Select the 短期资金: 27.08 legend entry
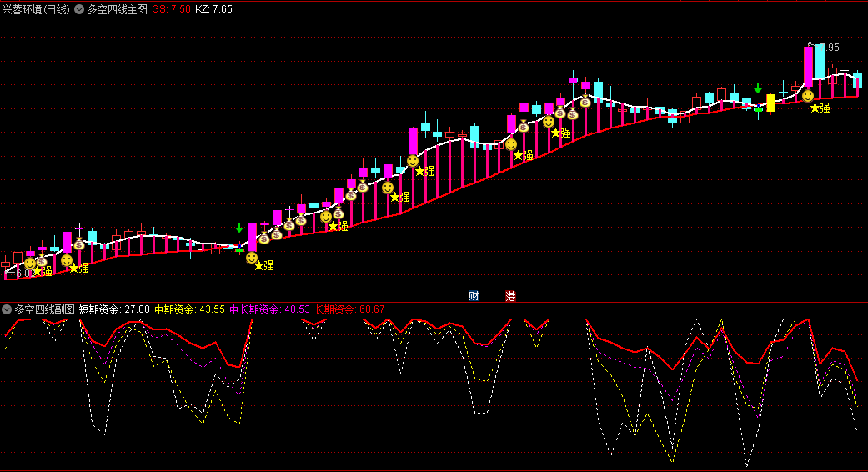868x472 pixels. (114, 309)
